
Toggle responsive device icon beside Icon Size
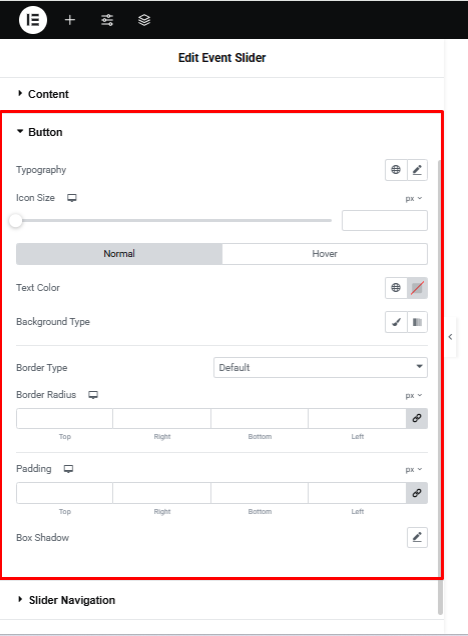click(x=72, y=198)
